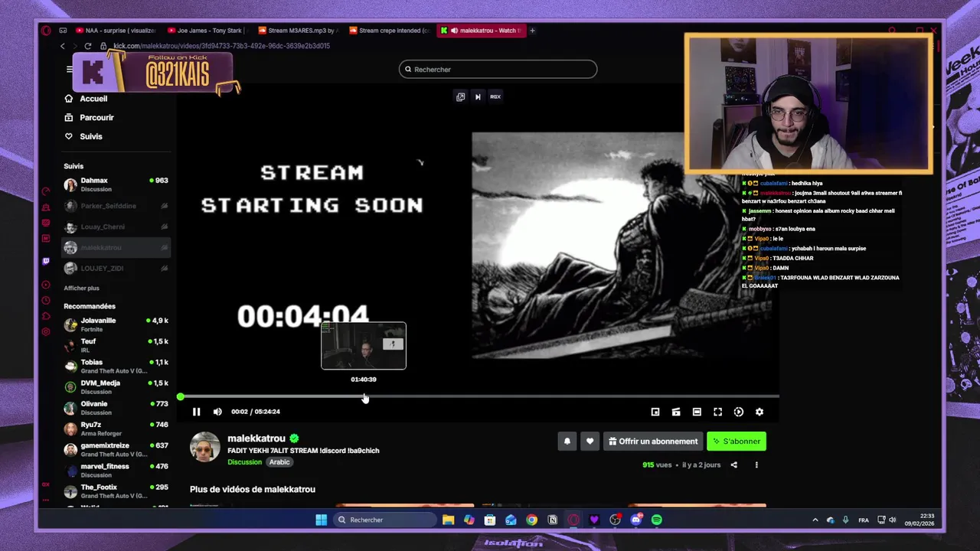This screenshot has height=551, width=980.
Task: Enter fullscreen mode in the player
Action: (717, 412)
